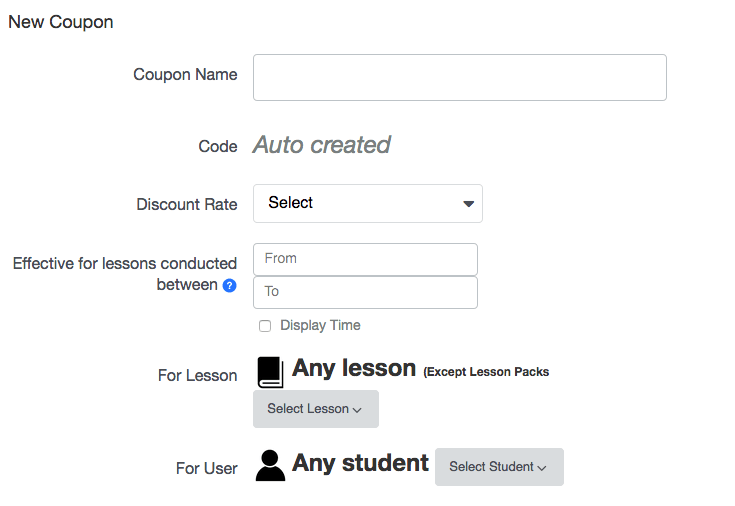Click the To date field
The width and height of the screenshot is (735, 506).
tap(365, 292)
